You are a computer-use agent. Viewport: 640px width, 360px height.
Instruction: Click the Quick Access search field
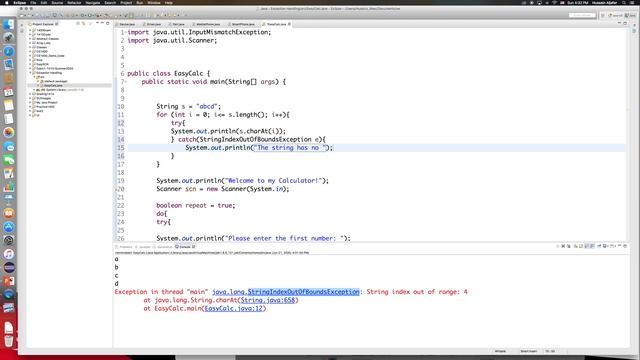(582, 15)
